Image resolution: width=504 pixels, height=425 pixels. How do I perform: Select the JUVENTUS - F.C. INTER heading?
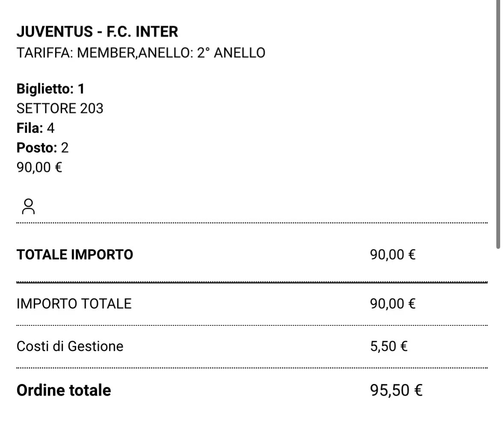pos(97,32)
